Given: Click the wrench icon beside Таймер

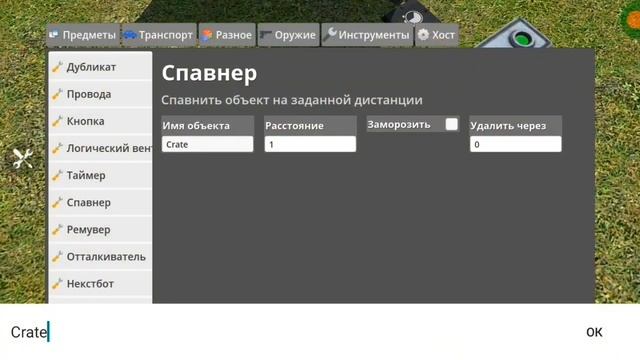Looking at the screenshot, I should [x=57, y=176].
